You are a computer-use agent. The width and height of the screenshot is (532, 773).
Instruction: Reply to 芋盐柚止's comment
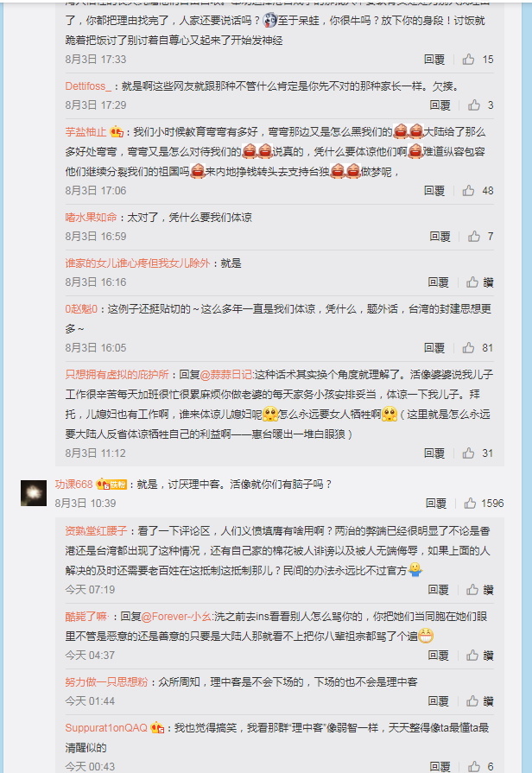(x=434, y=191)
